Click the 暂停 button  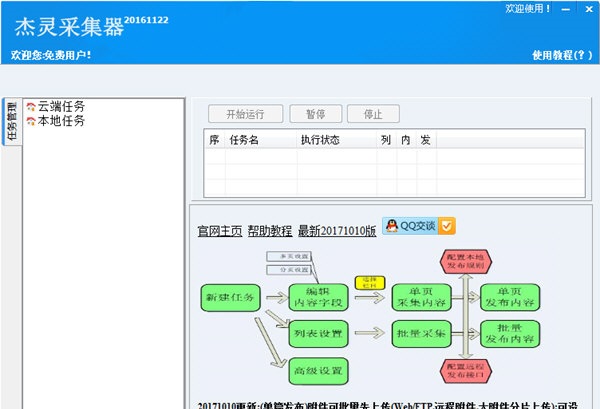tap(316, 114)
